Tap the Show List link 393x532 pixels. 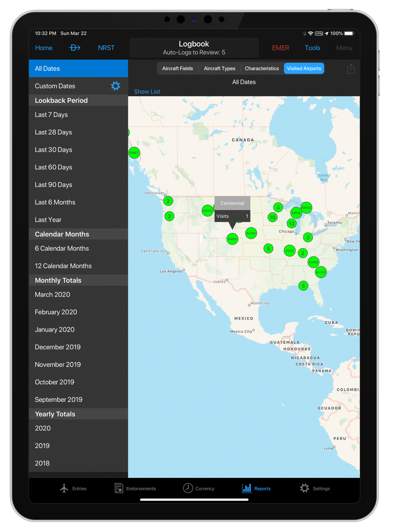click(147, 92)
